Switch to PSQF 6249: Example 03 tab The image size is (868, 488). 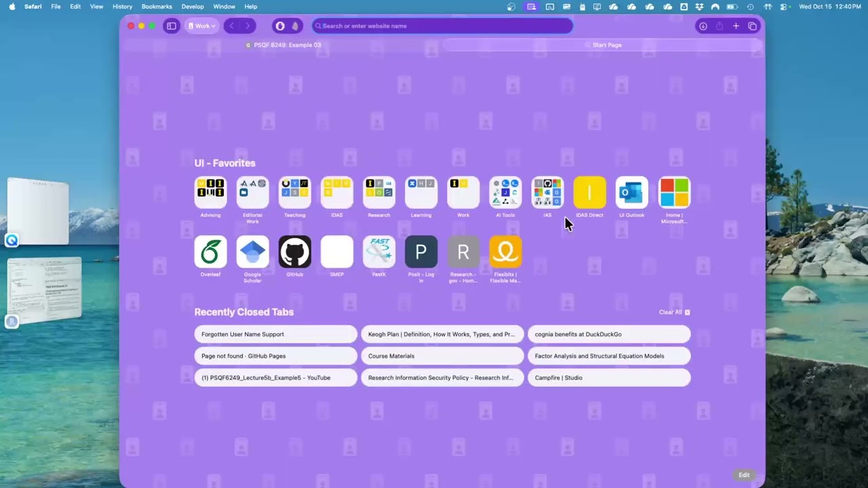283,45
